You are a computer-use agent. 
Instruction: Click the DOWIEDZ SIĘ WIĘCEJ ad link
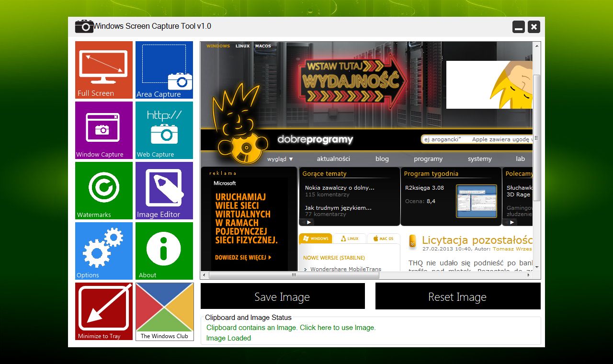click(x=243, y=257)
